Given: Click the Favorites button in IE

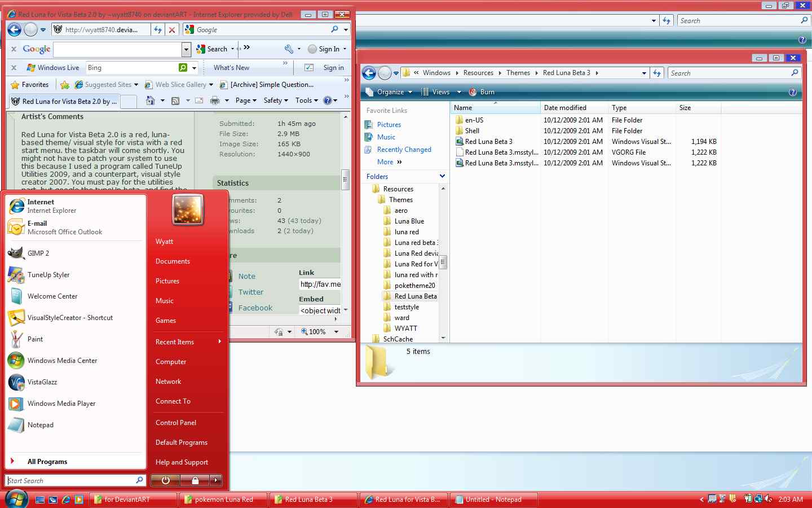Looking at the screenshot, I should click(30, 85).
